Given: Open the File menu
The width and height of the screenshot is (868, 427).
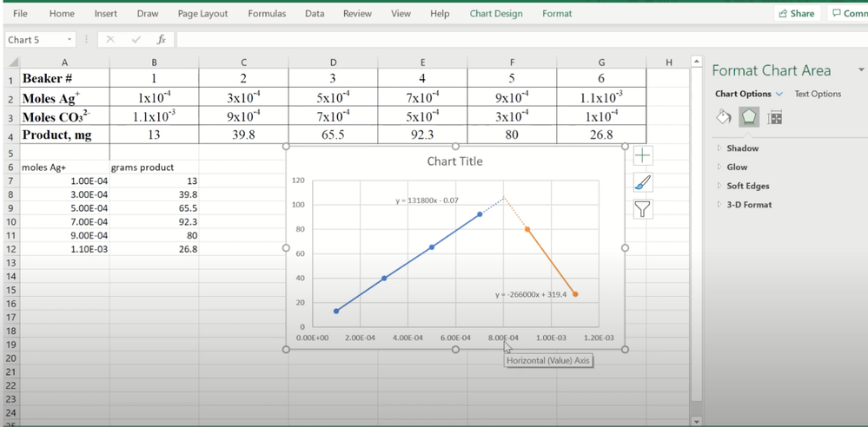Looking at the screenshot, I should point(20,14).
